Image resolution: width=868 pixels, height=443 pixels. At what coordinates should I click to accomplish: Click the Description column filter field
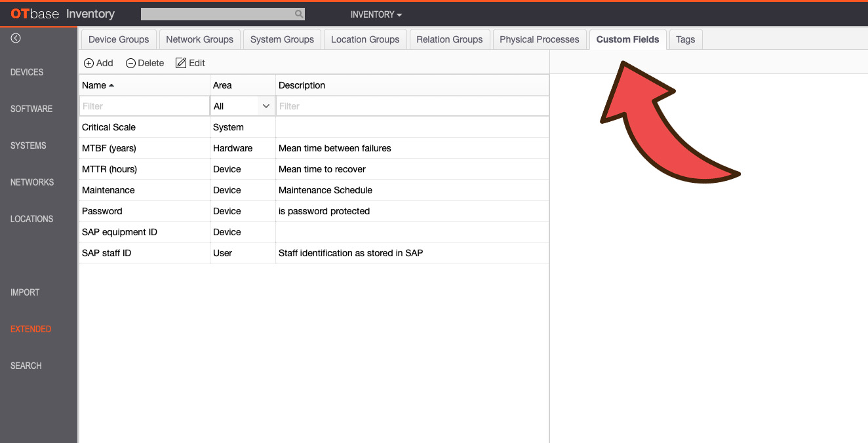tap(412, 106)
